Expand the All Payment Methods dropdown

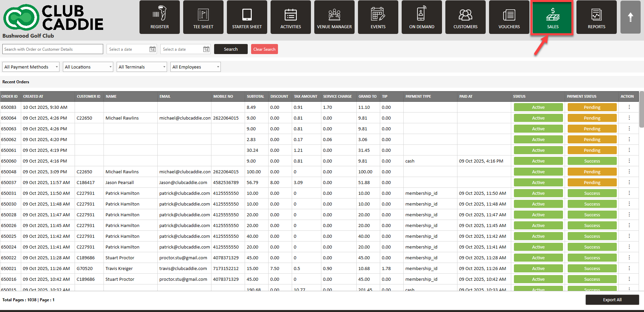pos(31,67)
